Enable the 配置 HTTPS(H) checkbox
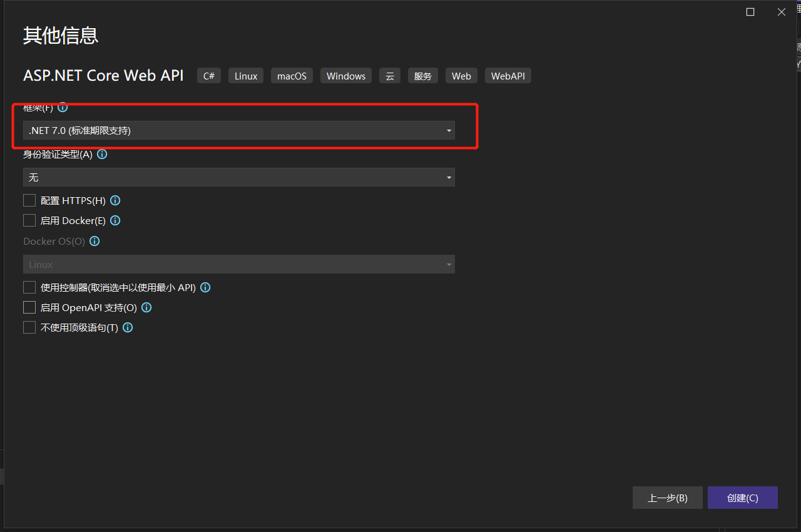801x532 pixels. 29,200
